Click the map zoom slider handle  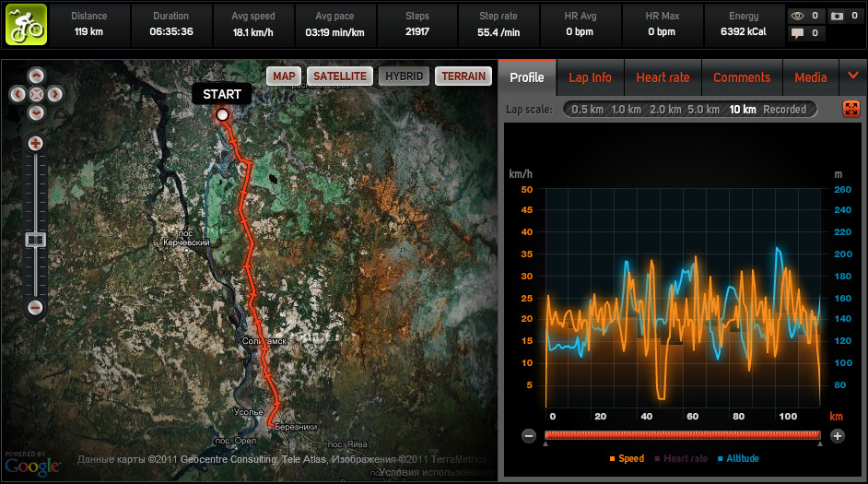[36, 240]
